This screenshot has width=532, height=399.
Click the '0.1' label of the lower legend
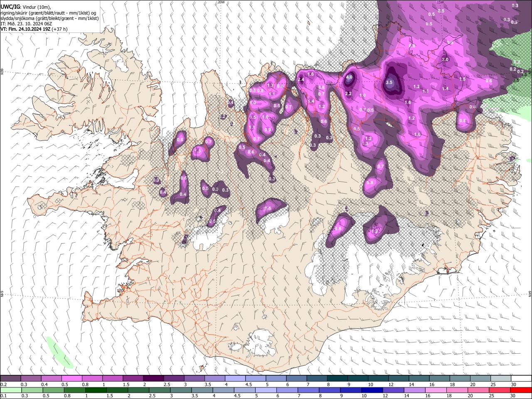click(x=3, y=396)
